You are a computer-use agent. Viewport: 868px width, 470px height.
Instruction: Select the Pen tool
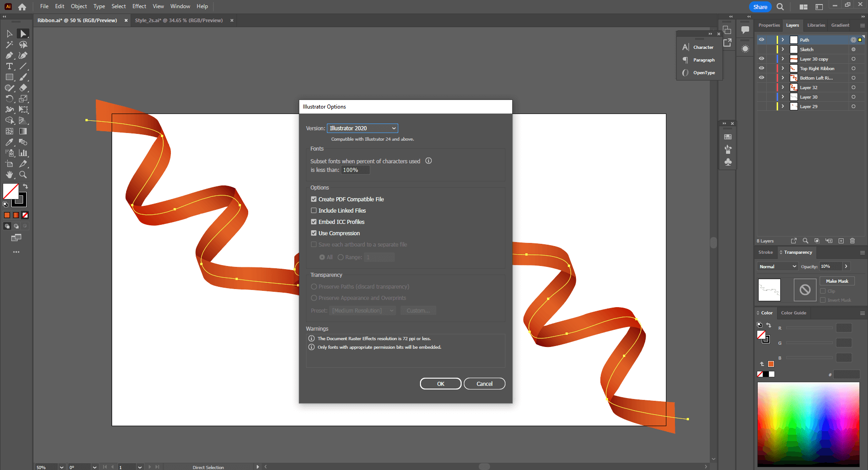[x=9, y=55]
